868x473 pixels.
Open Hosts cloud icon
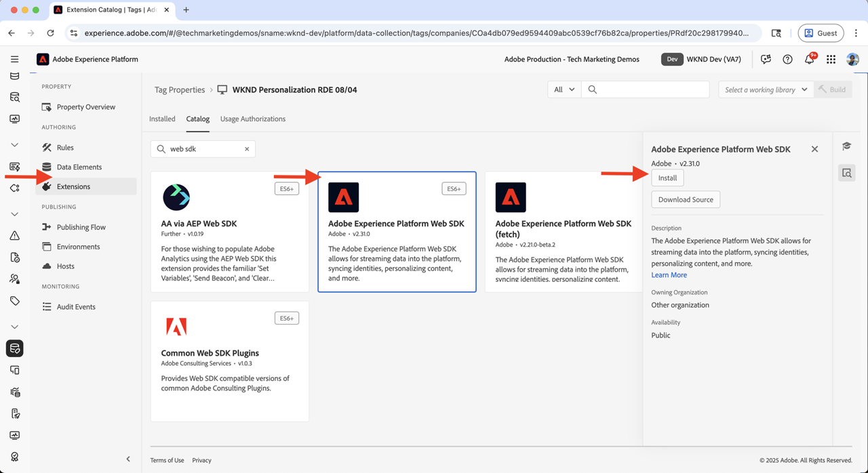tap(46, 266)
